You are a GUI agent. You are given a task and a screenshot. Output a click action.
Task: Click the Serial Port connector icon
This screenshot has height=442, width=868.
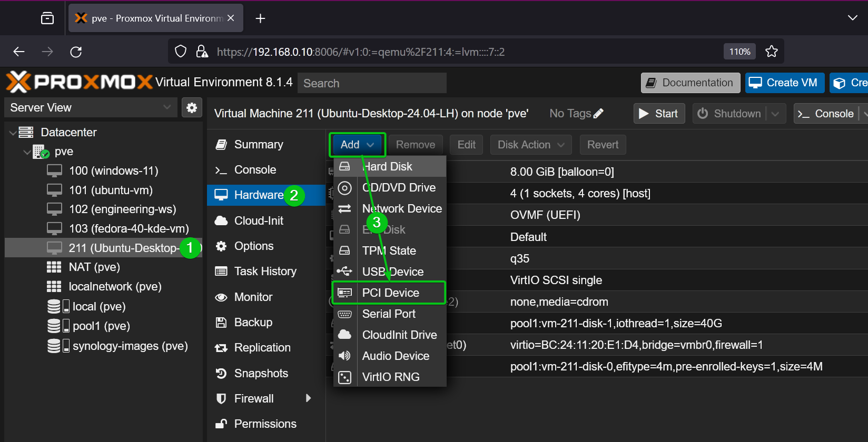pyautogui.click(x=344, y=314)
